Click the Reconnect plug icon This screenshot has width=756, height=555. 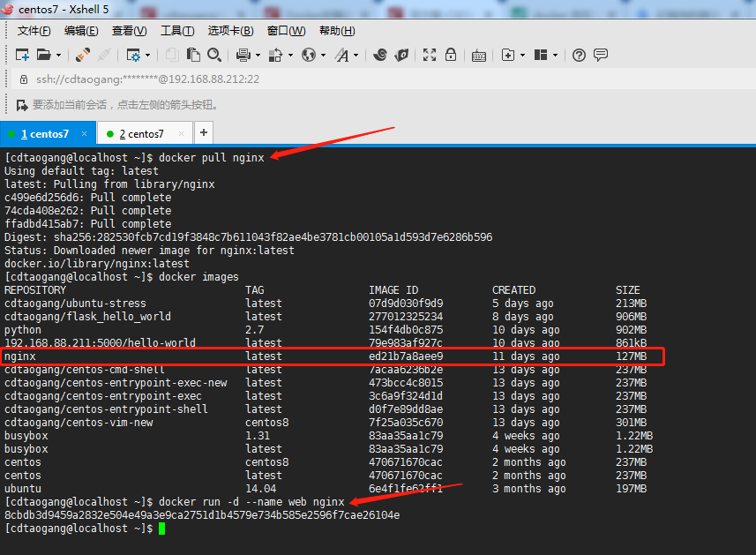click(82, 55)
